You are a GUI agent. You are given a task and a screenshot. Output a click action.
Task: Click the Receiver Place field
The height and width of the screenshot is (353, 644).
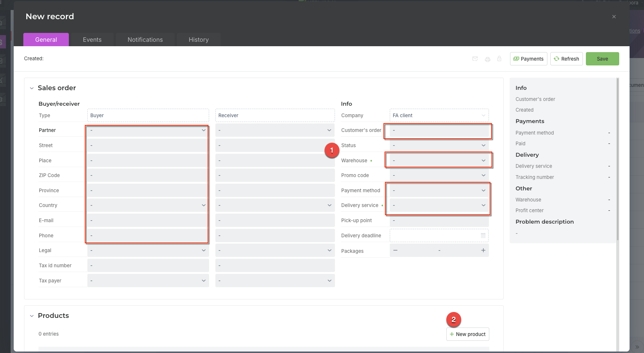pyautogui.click(x=275, y=160)
